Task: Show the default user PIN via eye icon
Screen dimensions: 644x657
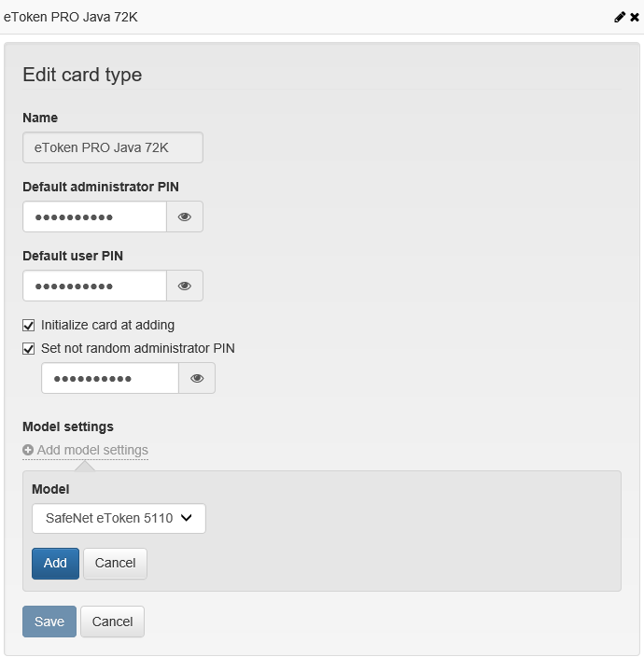Action: [x=185, y=286]
